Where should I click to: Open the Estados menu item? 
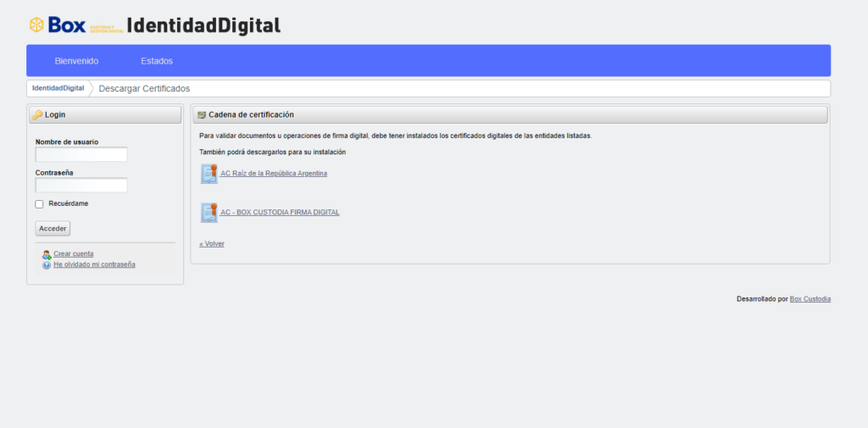pyautogui.click(x=157, y=61)
